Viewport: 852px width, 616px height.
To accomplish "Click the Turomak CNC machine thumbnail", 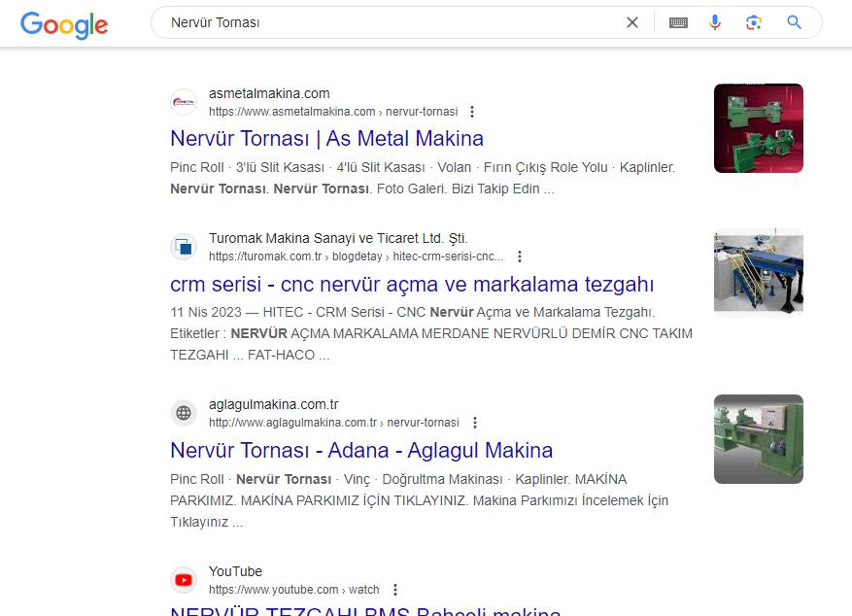I will point(758,273).
